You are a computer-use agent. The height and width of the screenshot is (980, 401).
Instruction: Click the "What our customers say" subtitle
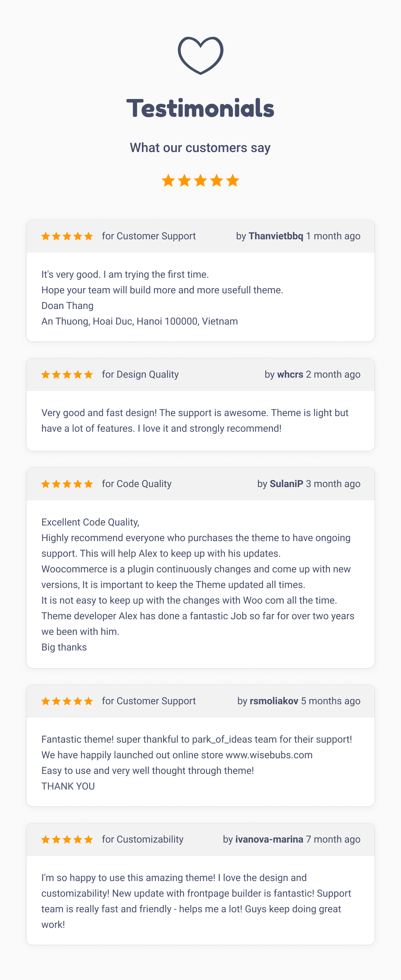(x=200, y=147)
